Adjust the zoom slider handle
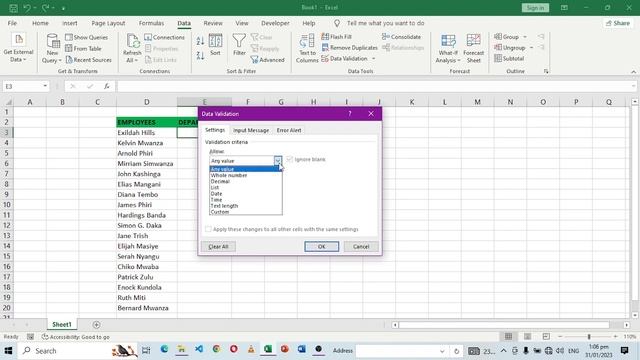The width and height of the screenshot is (640, 360). coord(589,337)
